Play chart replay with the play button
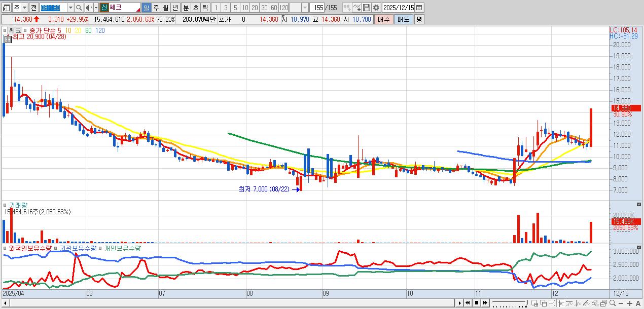The height and width of the screenshot is (309, 644). [460, 303]
